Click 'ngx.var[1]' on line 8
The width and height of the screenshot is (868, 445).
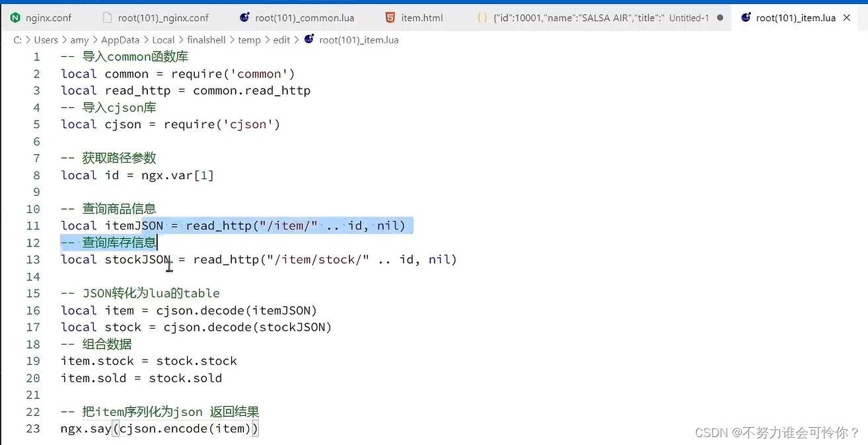(178, 175)
